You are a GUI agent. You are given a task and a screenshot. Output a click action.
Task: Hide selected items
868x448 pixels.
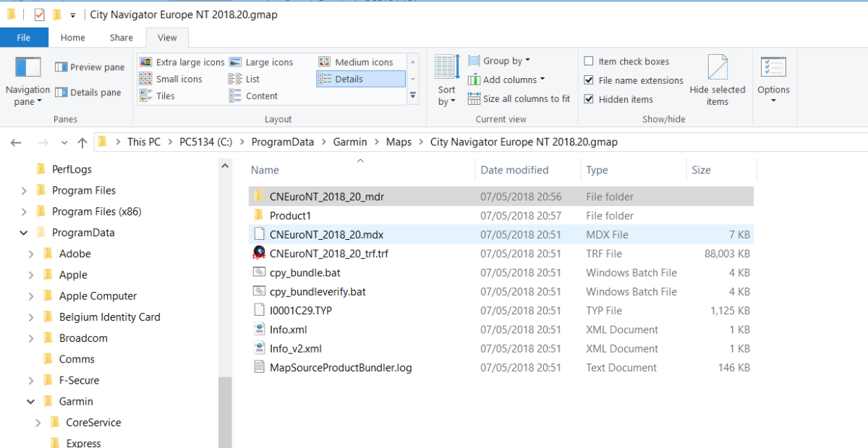pos(717,81)
